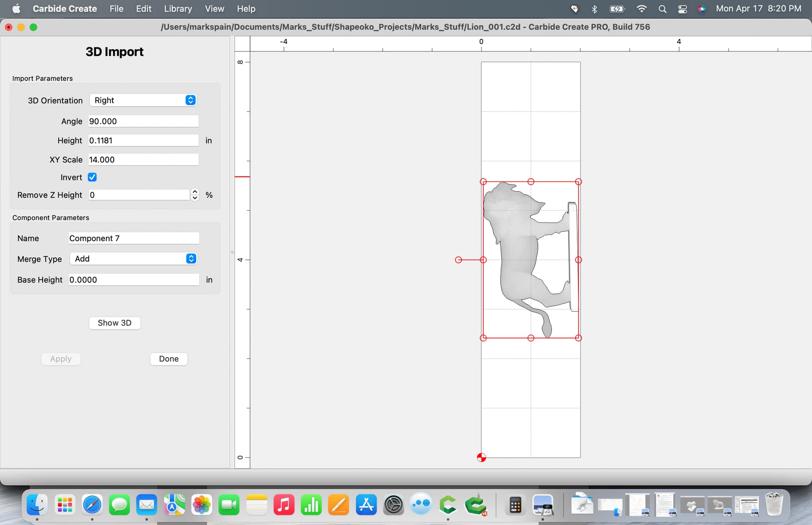This screenshot has width=812, height=525.
Task: Click the Angle input field
Action: coord(143,121)
